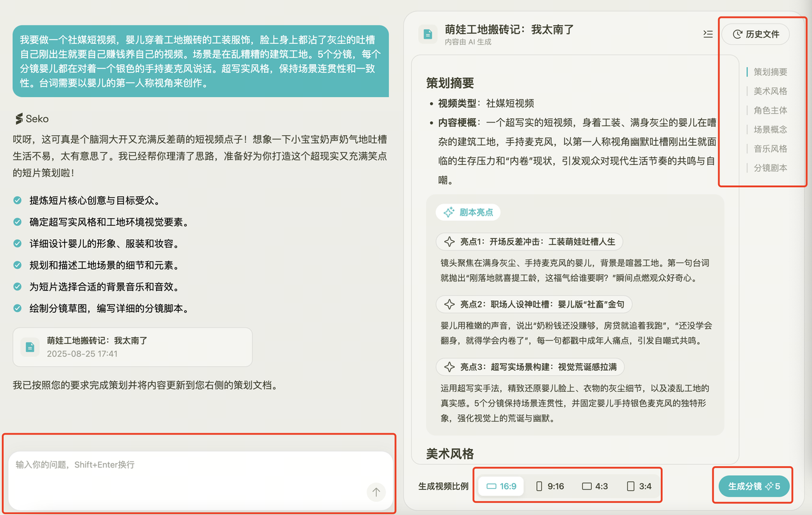Screen dimensions: 812x515
Task: Open 音乐风格 section from outline
Action: coord(770,148)
